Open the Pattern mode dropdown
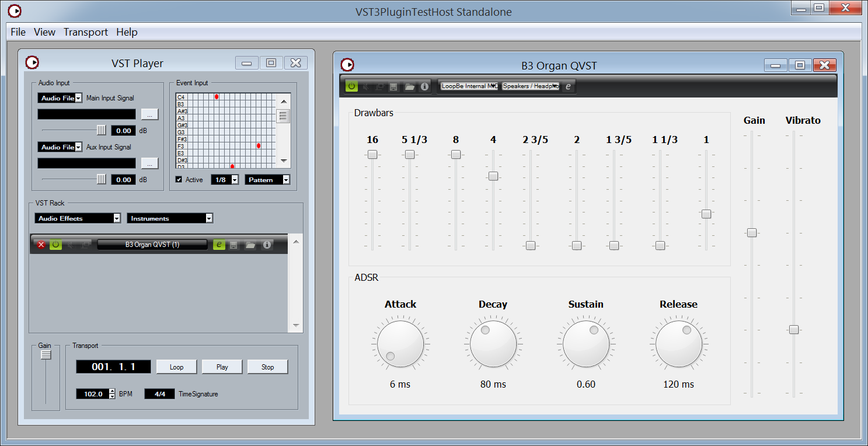This screenshot has height=446, width=868. pyautogui.click(x=267, y=180)
